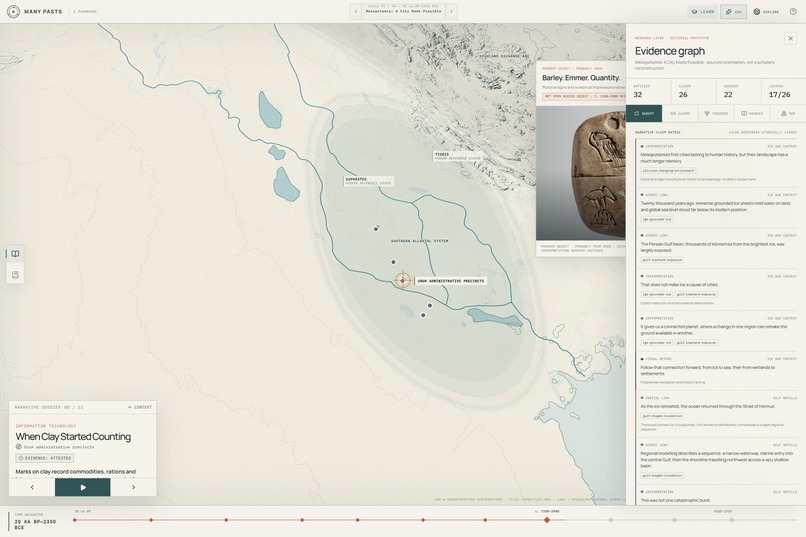
Task: Go to next dossier entry
Action: [134, 487]
